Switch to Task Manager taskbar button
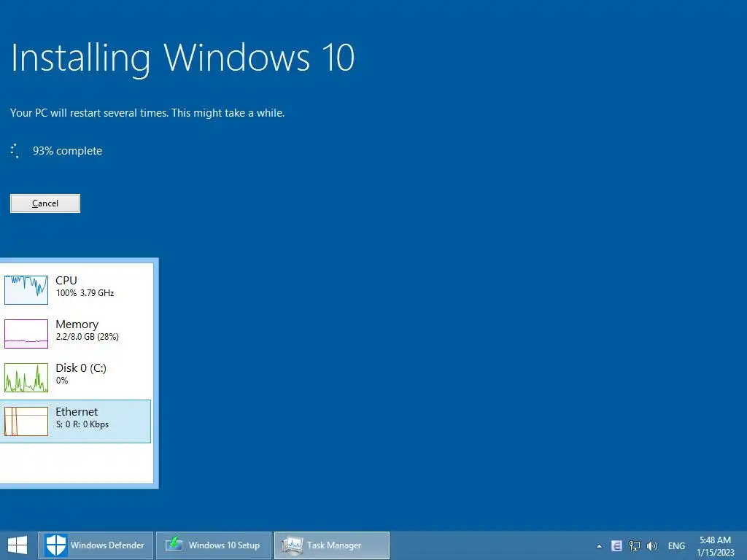This screenshot has width=747, height=560. (332, 545)
